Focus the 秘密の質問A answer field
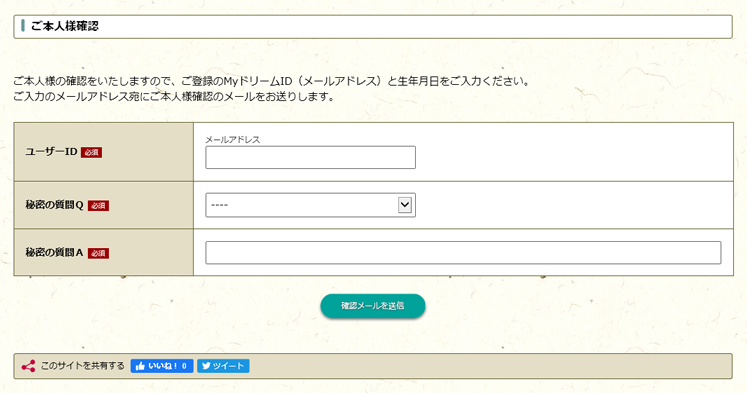747x393 pixels. click(x=463, y=252)
